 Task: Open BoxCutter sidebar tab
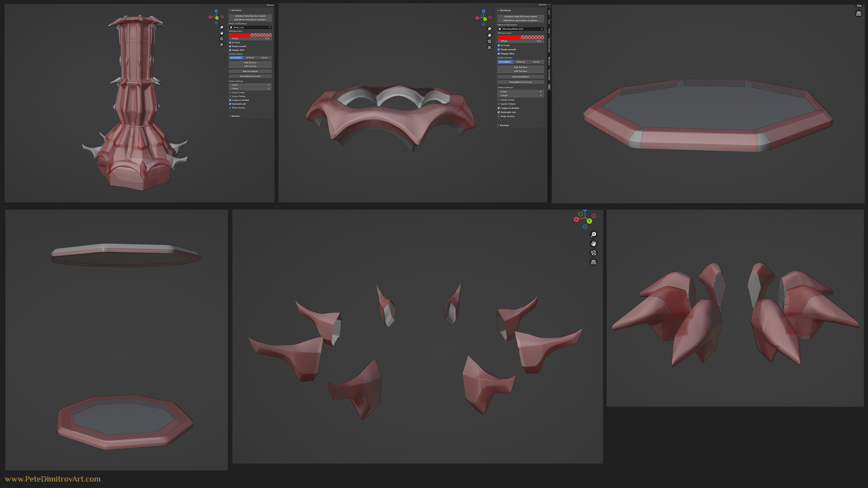(549, 75)
